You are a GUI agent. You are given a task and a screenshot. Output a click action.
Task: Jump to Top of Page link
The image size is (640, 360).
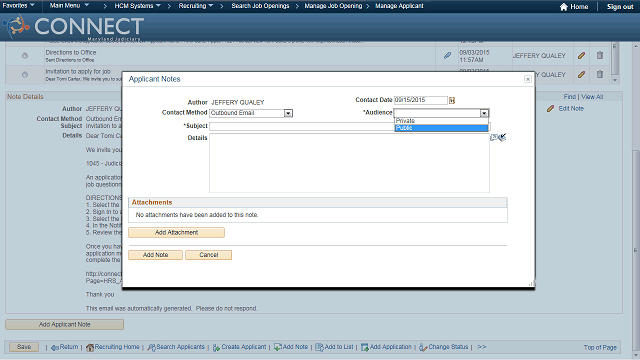click(x=600, y=347)
